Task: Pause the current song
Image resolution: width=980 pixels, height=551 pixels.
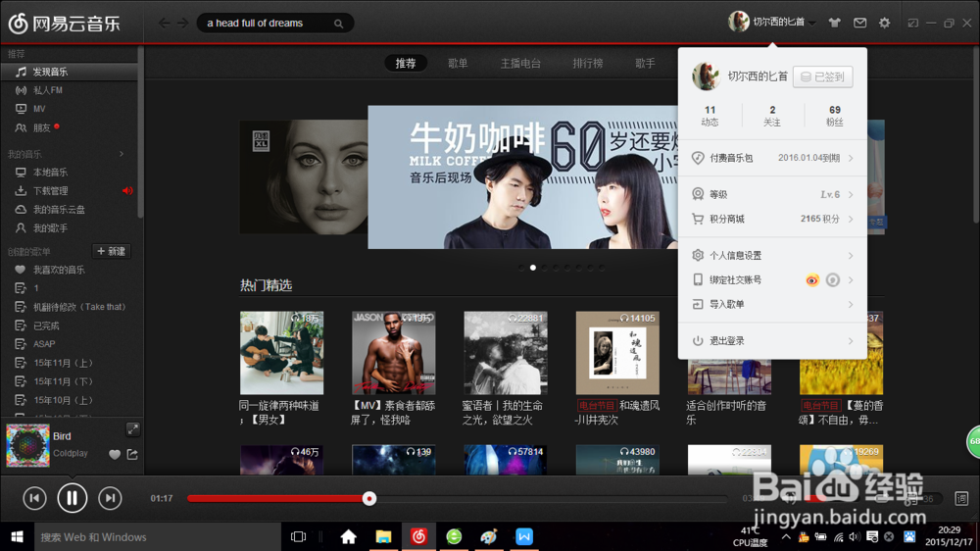Action: pyautogui.click(x=72, y=498)
